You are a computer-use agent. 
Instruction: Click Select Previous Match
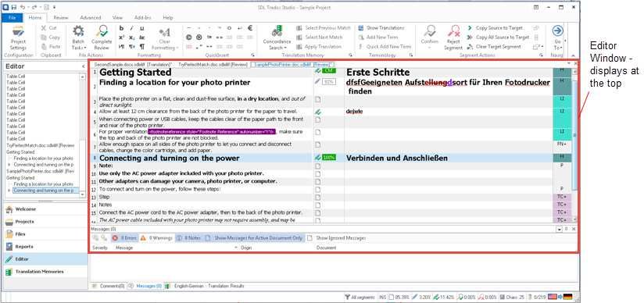point(324,28)
